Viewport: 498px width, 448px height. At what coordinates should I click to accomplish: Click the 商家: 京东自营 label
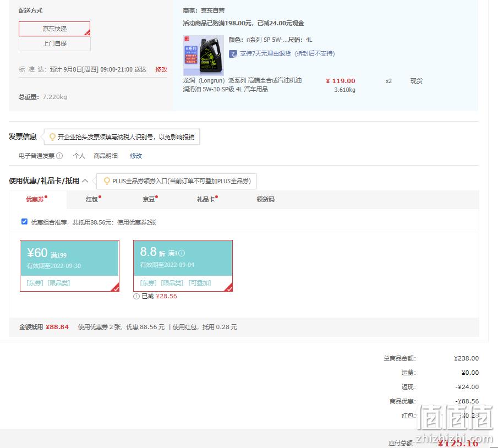(204, 10)
